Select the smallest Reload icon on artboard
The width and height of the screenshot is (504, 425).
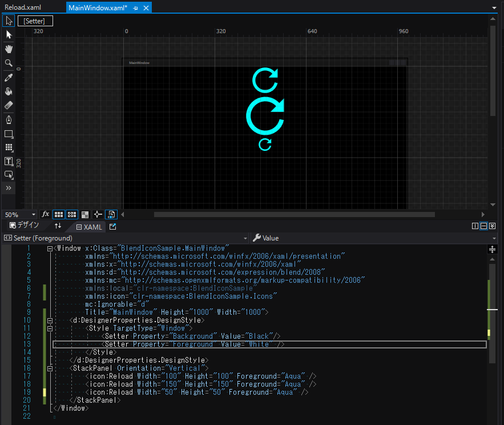265,145
